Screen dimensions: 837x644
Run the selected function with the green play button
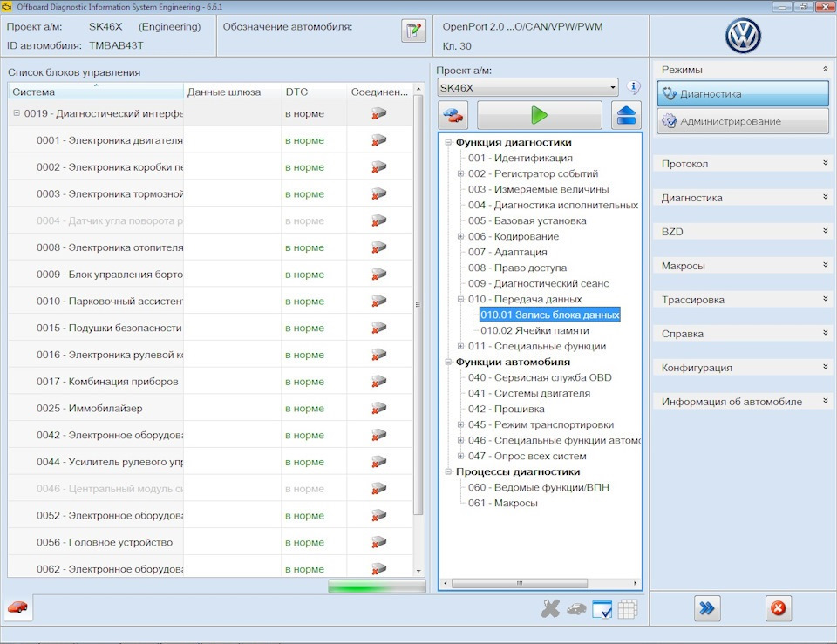point(539,115)
